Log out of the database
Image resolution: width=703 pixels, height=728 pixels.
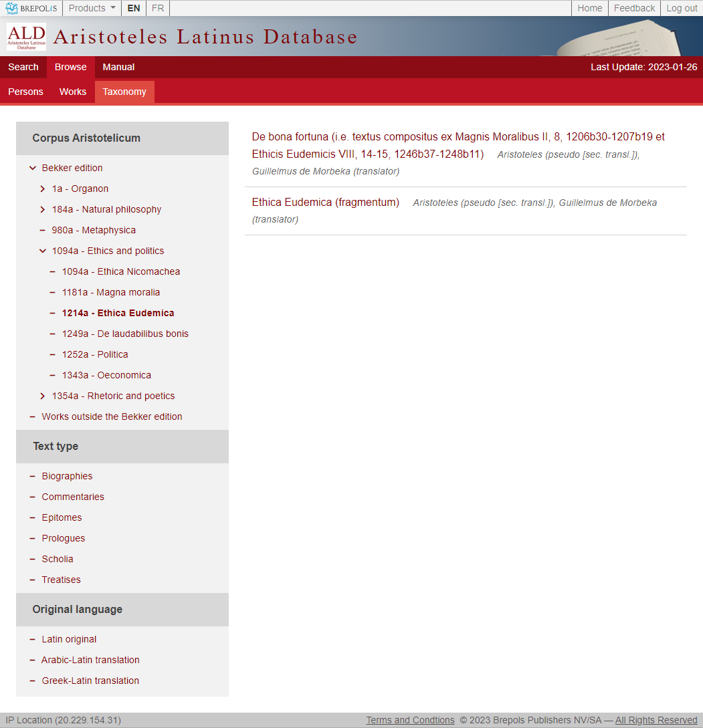(x=681, y=8)
